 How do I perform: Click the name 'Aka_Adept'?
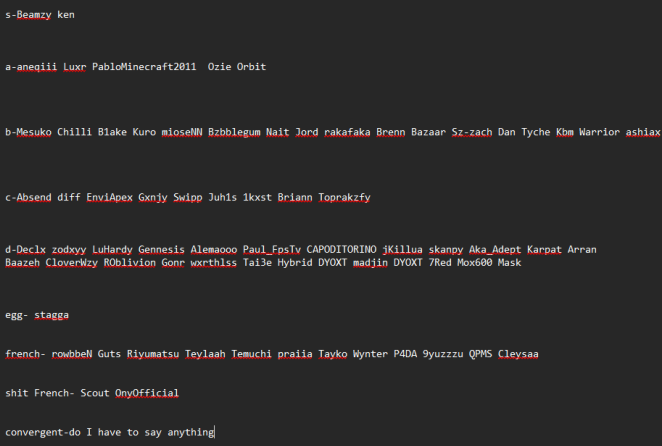495,250
